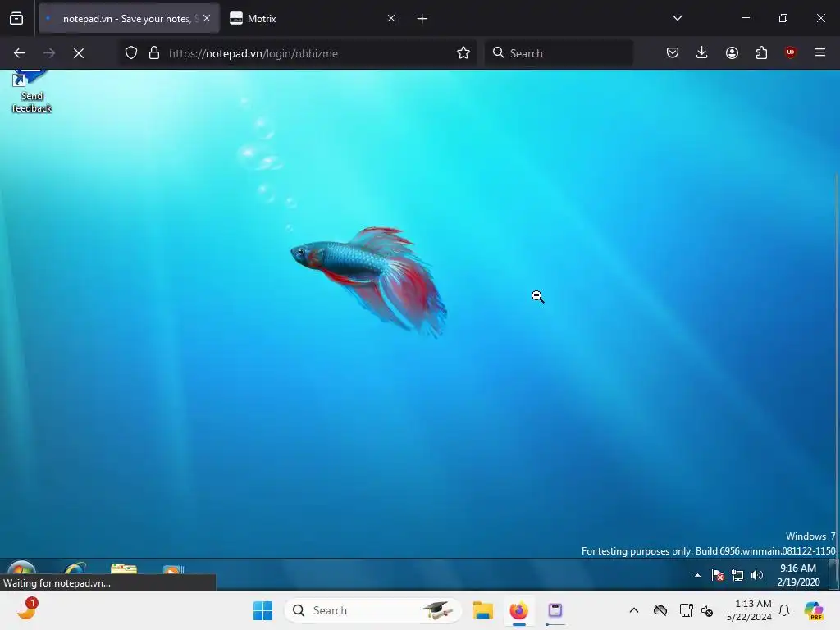The image size is (840, 630).
Task: Launch Copilot preview from the taskbar
Action: click(813, 610)
